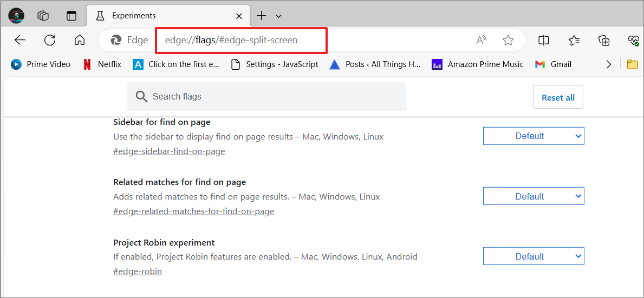Viewport: 644px width, 298px height.
Task: Open the split screen icon in toolbar
Action: [x=543, y=40]
